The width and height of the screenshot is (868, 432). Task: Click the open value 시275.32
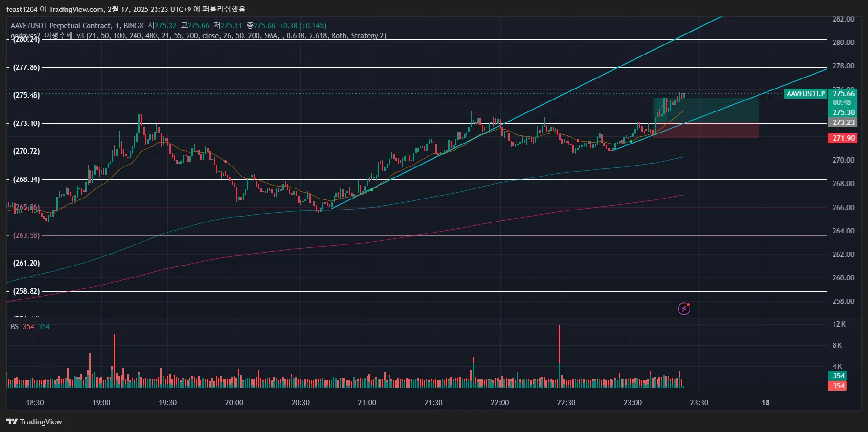point(162,26)
